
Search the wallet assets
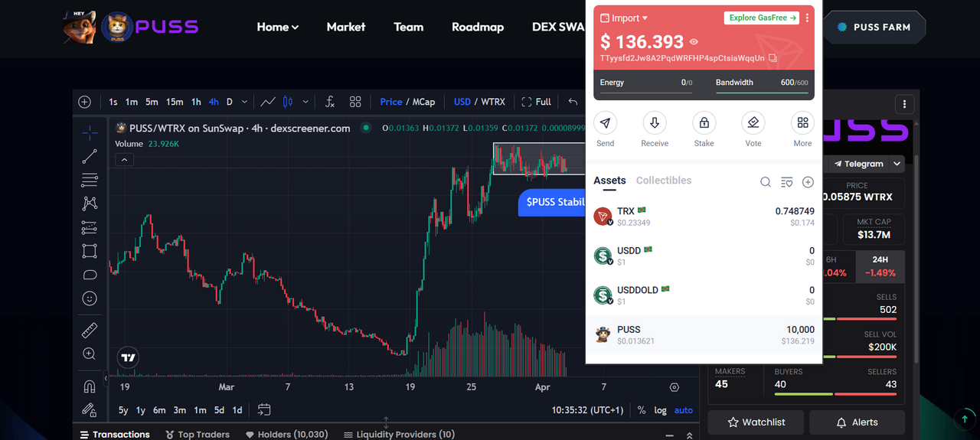(x=766, y=182)
